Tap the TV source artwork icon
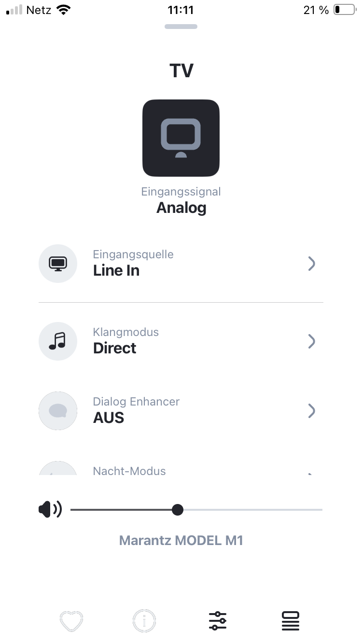The width and height of the screenshot is (362, 644). pyautogui.click(x=181, y=138)
